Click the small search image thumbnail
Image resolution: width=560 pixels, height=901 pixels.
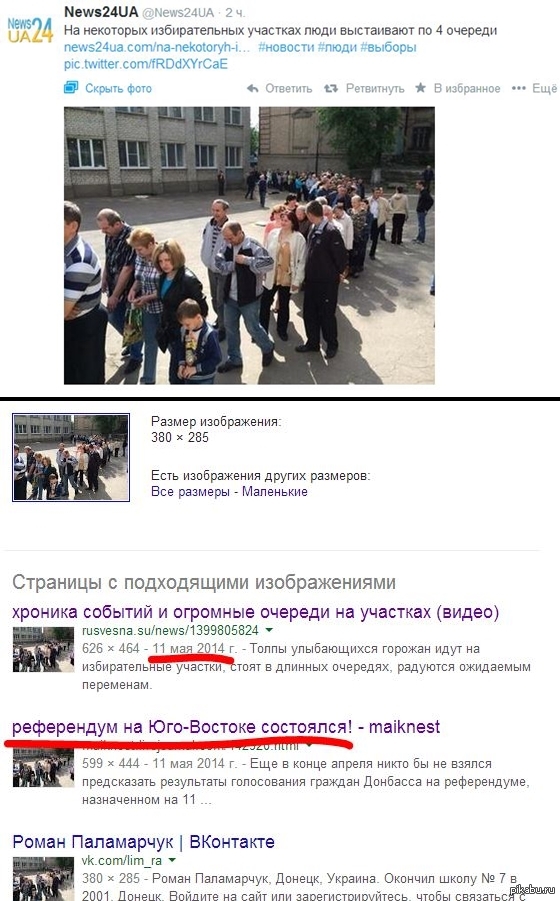point(71,457)
